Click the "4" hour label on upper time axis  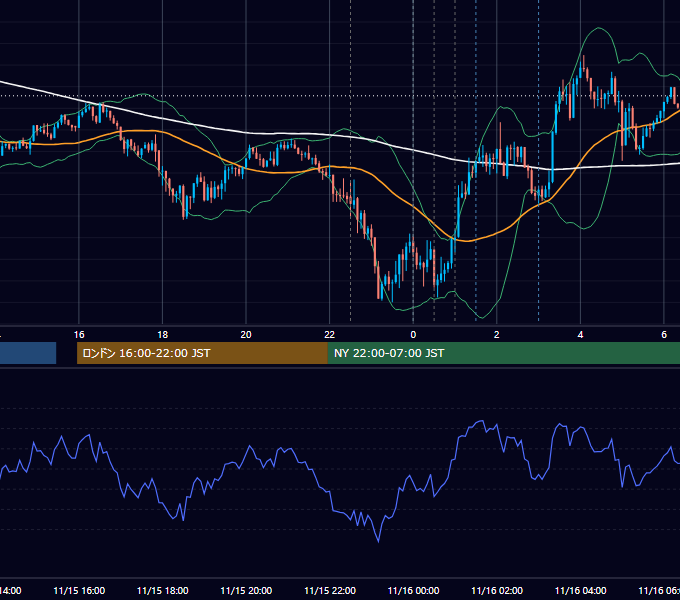point(580,335)
